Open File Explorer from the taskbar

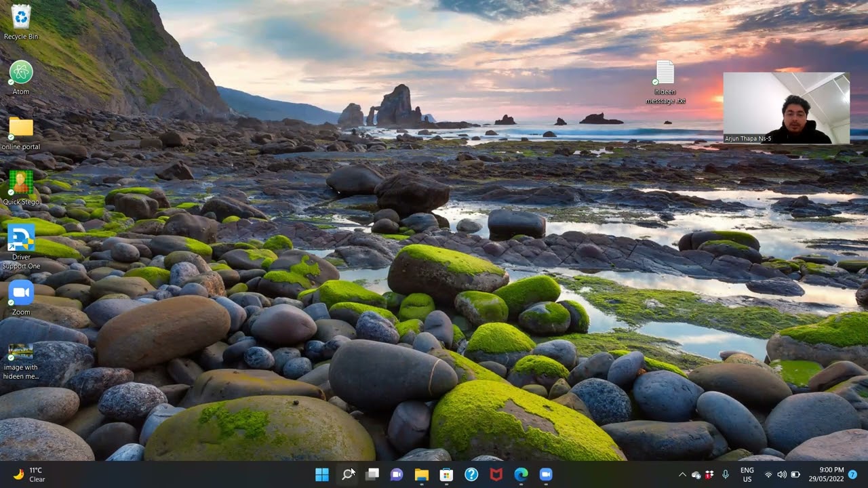(422, 474)
